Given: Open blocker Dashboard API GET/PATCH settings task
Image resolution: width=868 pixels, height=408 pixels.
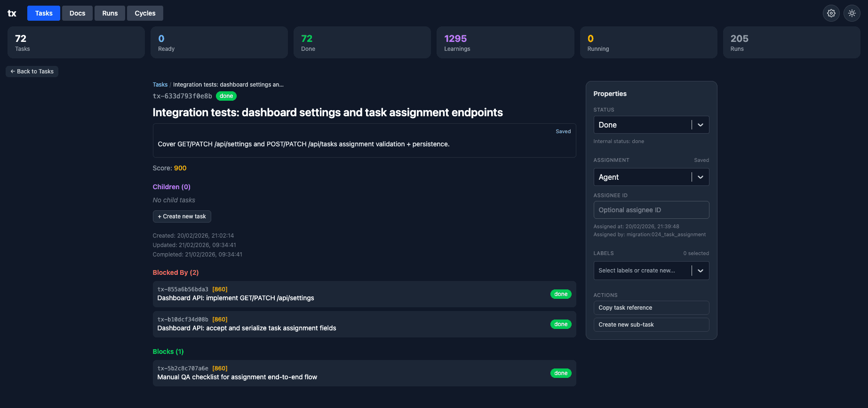Looking at the screenshot, I should 364,294.
